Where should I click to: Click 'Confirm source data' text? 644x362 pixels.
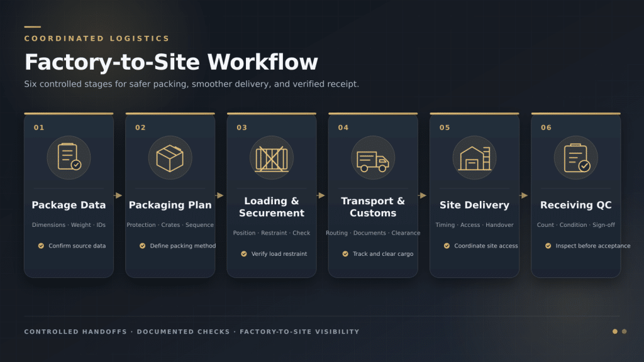[x=77, y=246]
